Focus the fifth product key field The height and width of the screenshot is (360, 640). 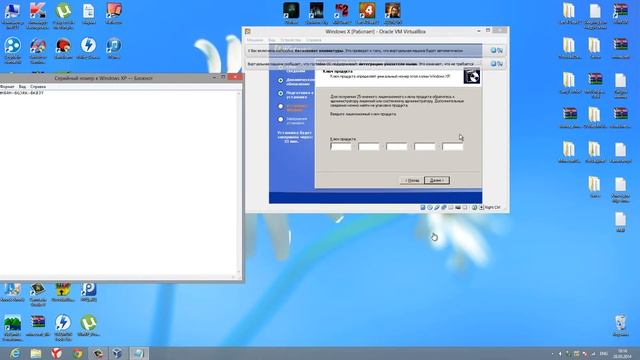click(x=453, y=147)
